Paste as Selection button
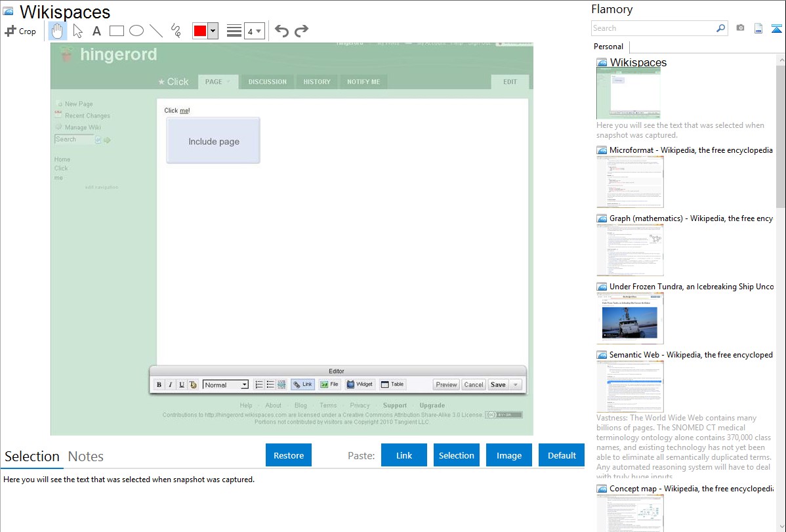This screenshot has height=532, width=786. [x=456, y=455]
